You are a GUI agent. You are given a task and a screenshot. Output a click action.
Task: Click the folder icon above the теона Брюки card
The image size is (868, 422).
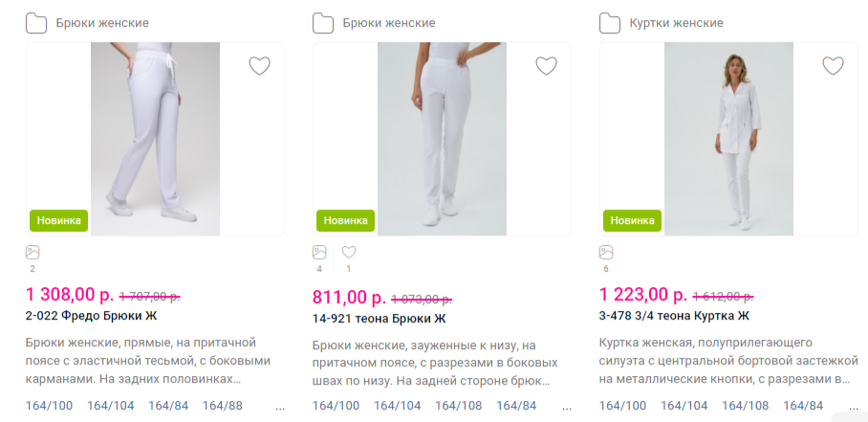click(323, 23)
